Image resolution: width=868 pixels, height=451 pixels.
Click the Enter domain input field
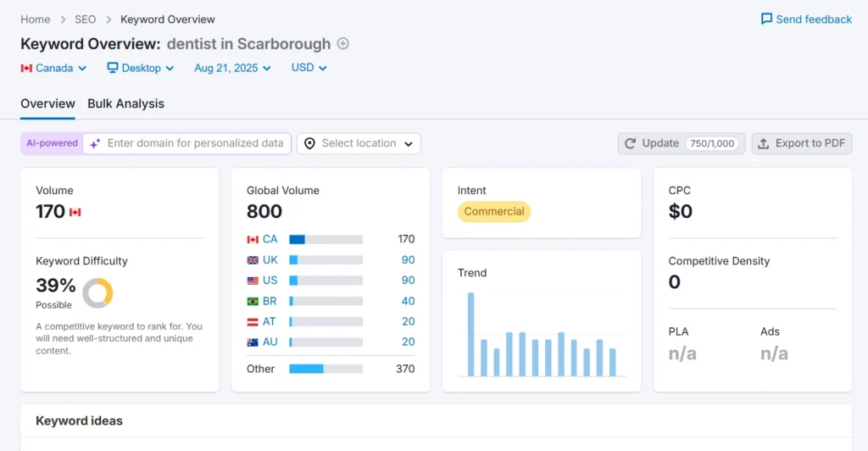click(195, 143)
